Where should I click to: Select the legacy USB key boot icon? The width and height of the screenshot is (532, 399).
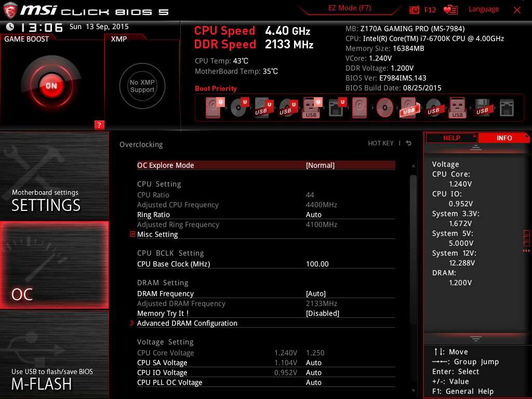pyautogui.click(x=458, y=108)
